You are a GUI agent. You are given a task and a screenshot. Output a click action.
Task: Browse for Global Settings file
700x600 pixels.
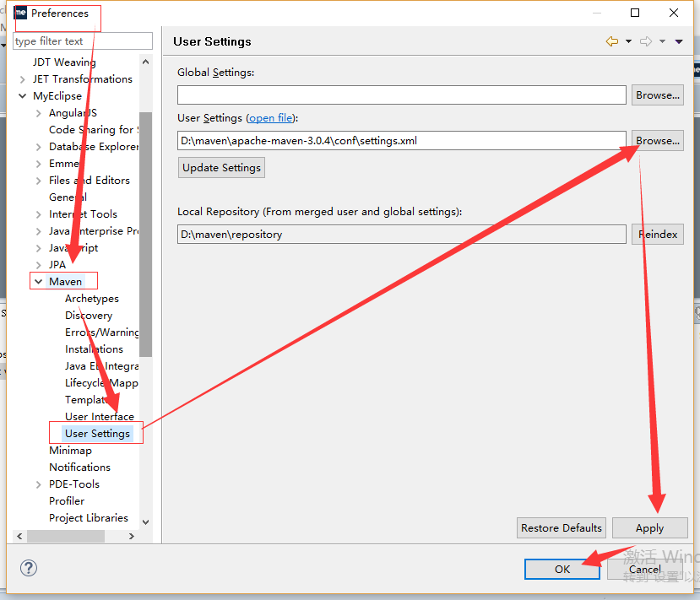pos(657,95)
